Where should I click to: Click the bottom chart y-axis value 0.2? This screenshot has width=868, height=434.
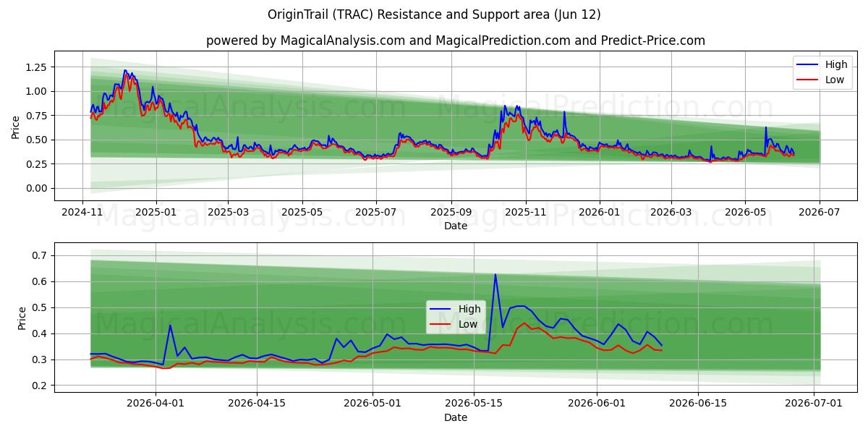(40, 386)
